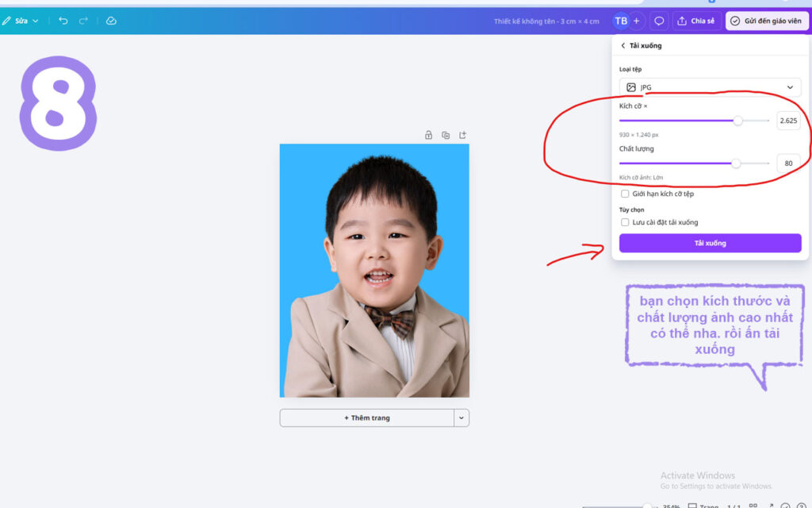The height and width of the screenshot is (508, 812).
Task: Click Gửi đến giáo viên button
Action: [767, 21]
